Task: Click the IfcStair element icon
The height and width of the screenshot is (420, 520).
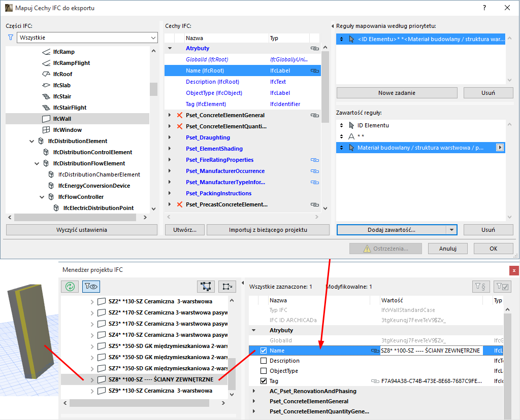Action: click(x=46, y=96)
